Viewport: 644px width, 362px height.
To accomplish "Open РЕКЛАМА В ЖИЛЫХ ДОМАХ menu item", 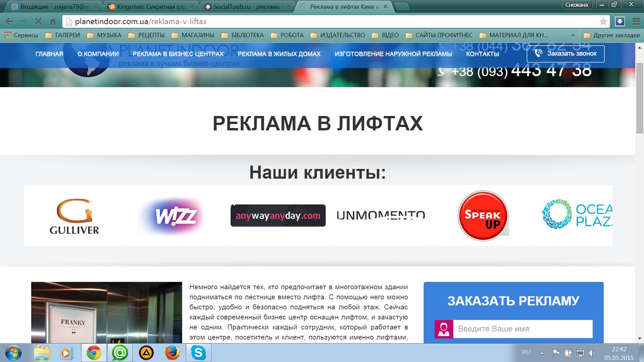I will pyautogui.click(x=279, y=54).
